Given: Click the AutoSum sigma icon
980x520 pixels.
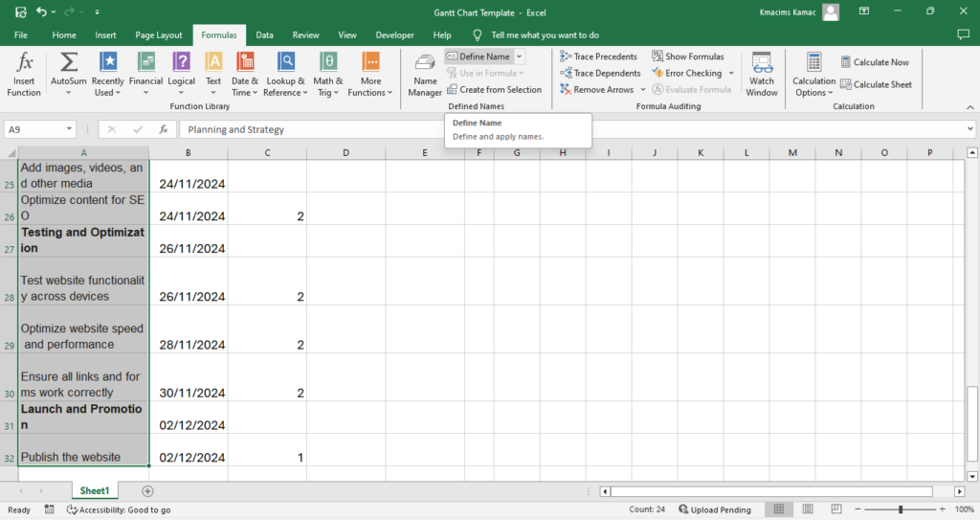Looking at the screenshot, I should coord(68,62).
